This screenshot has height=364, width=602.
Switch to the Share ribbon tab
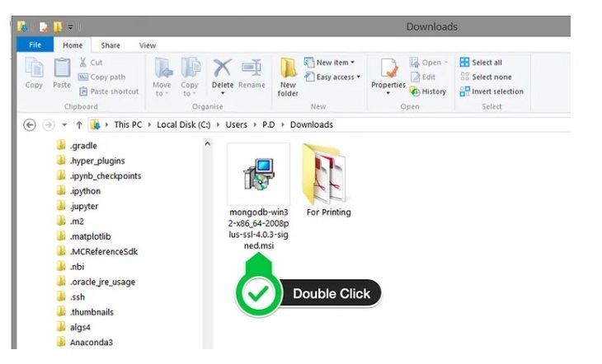(x=111, y=45)
